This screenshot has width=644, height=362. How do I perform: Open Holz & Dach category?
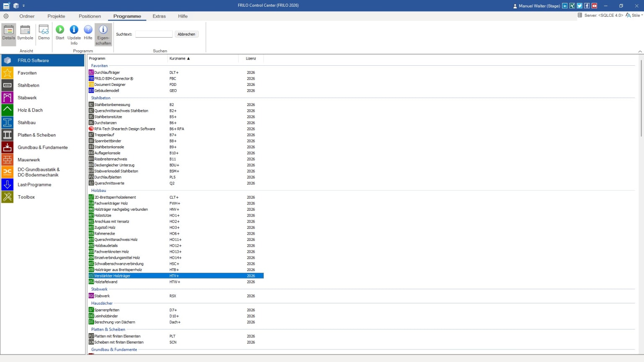tap(43, 110)
